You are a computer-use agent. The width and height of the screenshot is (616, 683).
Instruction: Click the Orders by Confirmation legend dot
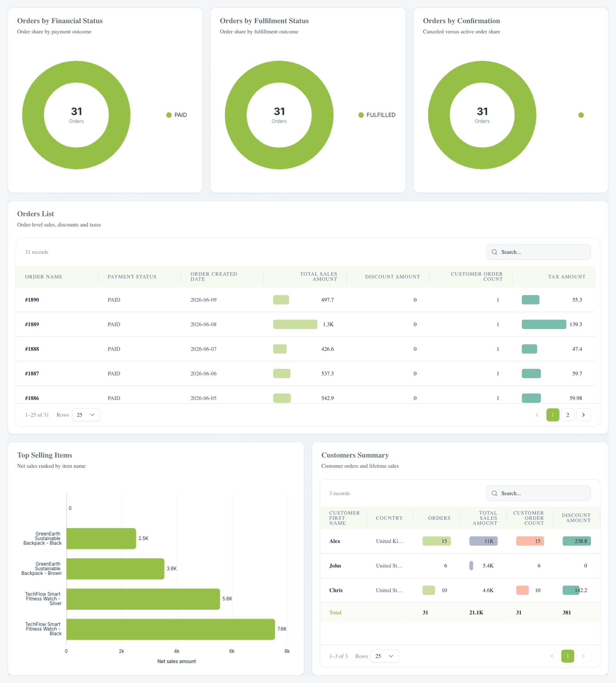click(581, 115)
